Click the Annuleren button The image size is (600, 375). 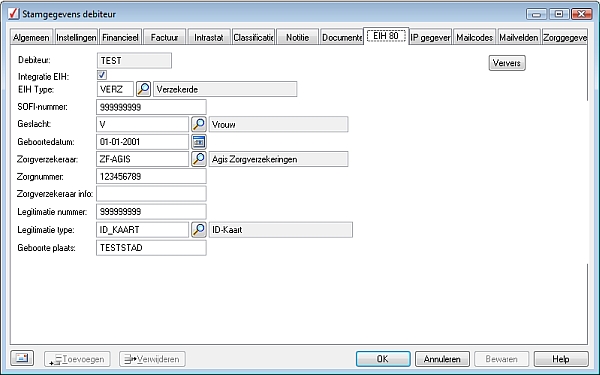(442, 359)
